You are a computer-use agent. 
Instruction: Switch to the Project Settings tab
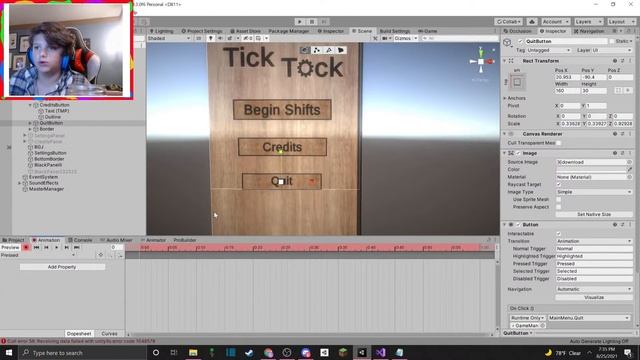click(x=202, y=31)
